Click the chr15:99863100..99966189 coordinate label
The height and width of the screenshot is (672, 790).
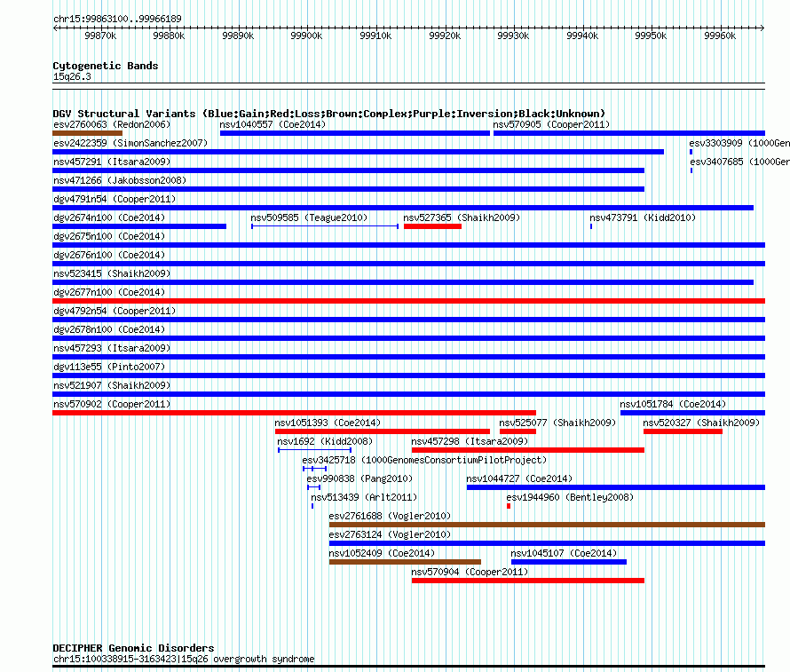(x=117, y=19)
